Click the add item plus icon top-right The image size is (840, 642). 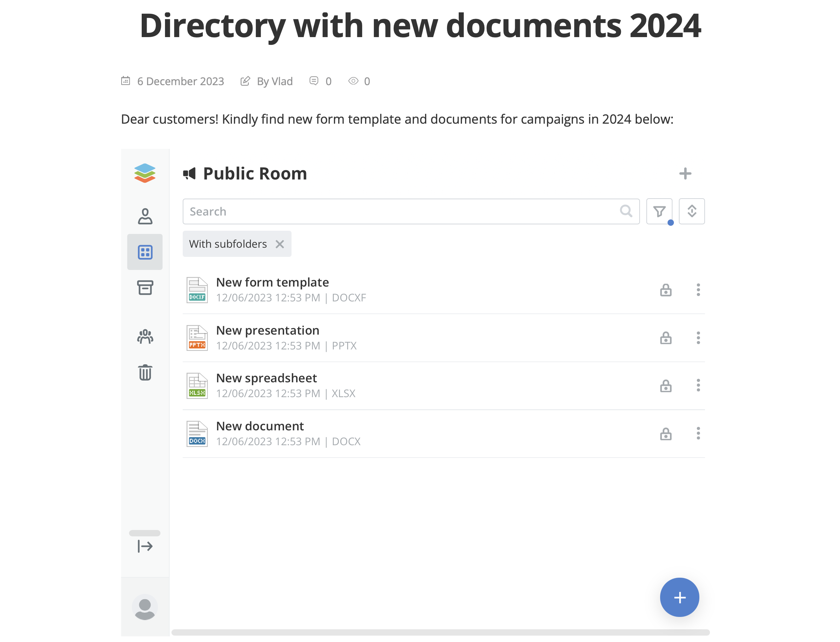click(x=686, y=173)
